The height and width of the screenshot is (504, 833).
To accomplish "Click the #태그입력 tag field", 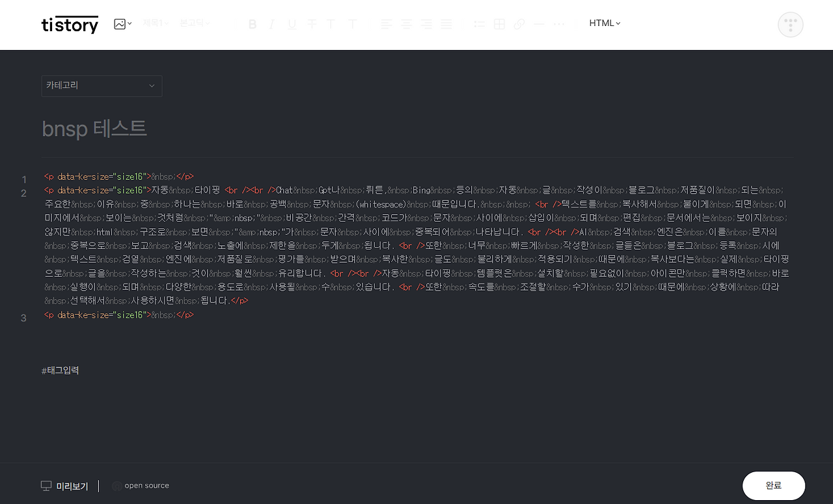I will 61,371.
